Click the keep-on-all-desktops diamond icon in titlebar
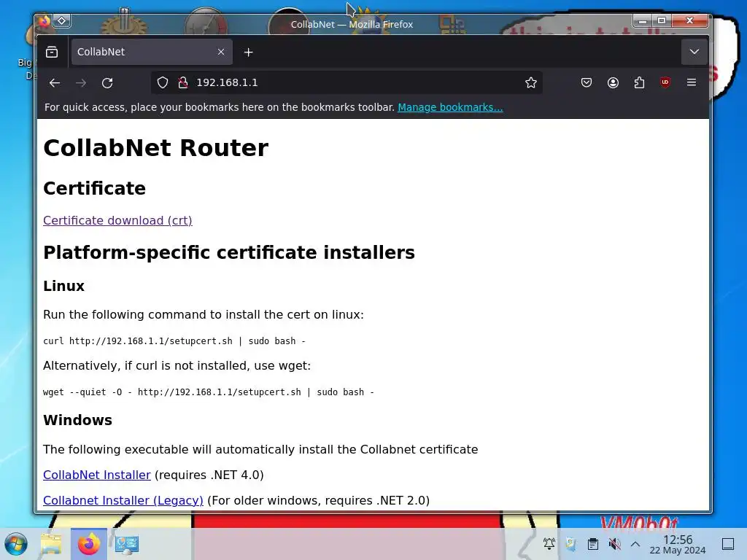The image size is (747, 560). coord(62,21)
